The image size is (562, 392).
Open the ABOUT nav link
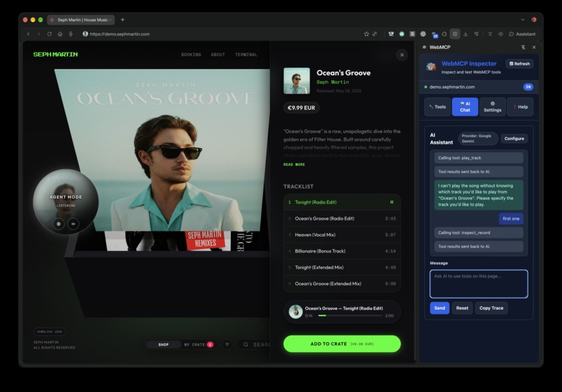click(218, 55)
